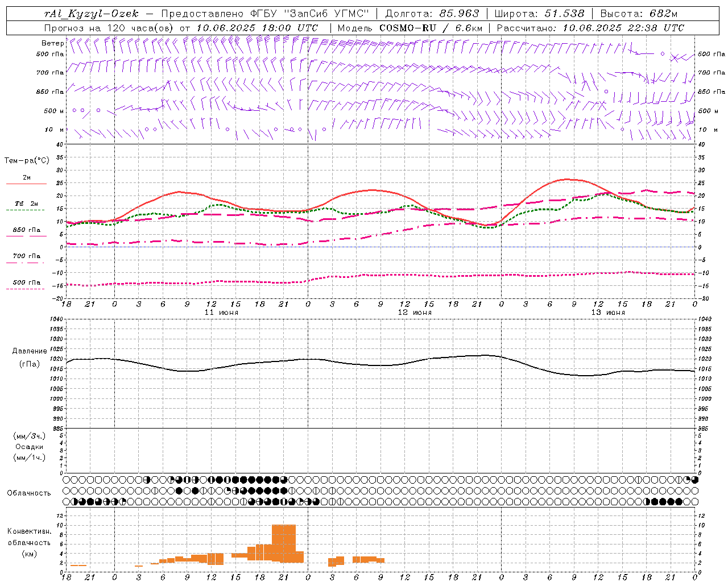Click the 12 июня date label
Image resolution: width=728 pixels, height=582 pixels.
(415, 313)
